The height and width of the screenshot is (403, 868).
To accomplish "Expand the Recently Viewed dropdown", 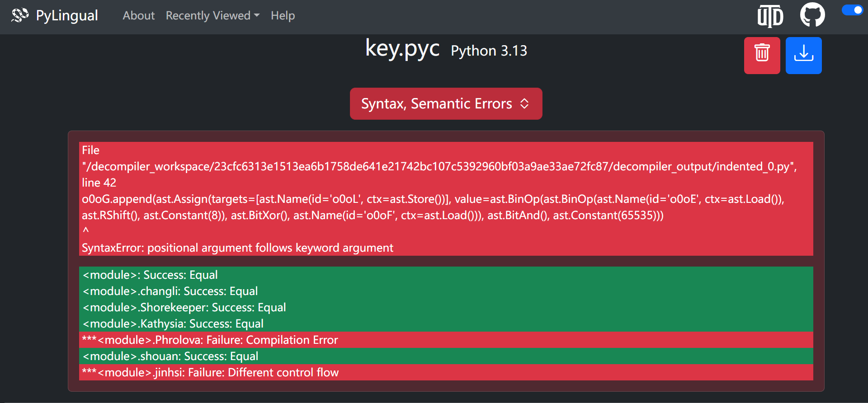I will pos(212,16).
